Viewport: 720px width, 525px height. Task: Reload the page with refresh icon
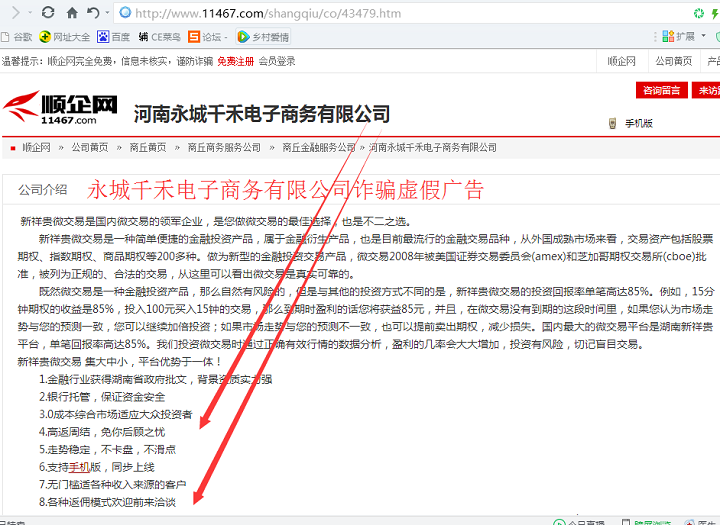click(48, 13)
